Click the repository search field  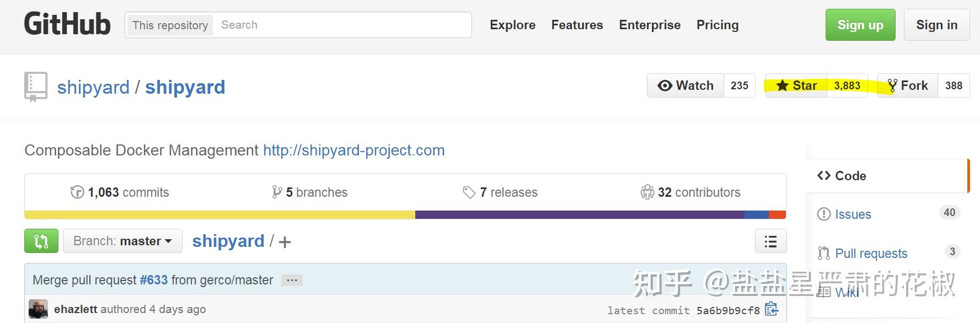(x=342, y=25)
